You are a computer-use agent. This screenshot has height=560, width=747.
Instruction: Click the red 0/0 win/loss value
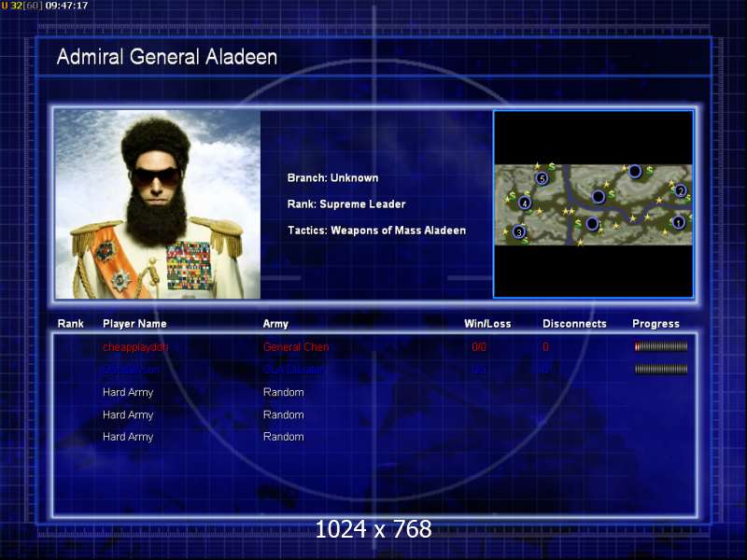click(x=479, y=347)
